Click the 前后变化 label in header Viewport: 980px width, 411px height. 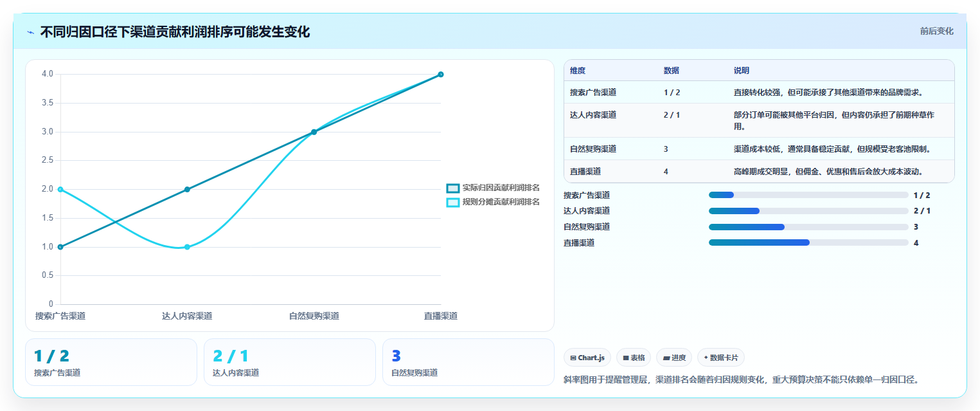pyautogui.click(x=936, y=31)
